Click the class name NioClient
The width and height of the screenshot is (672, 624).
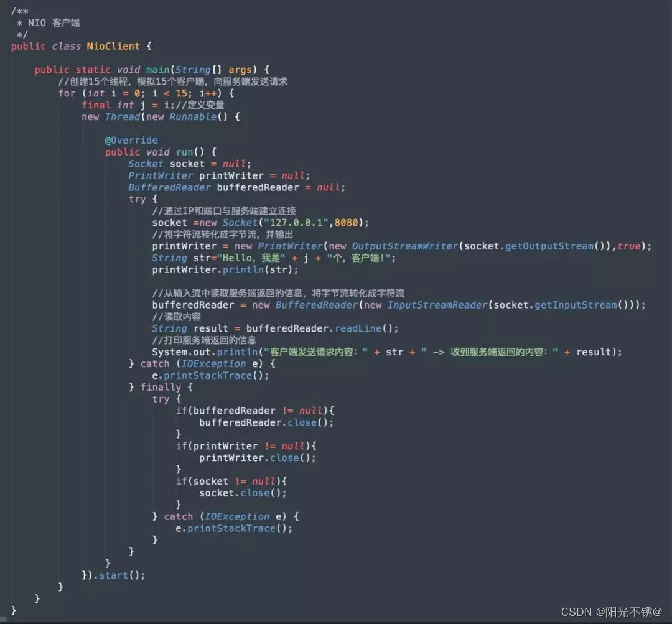[x=113, y=46]
